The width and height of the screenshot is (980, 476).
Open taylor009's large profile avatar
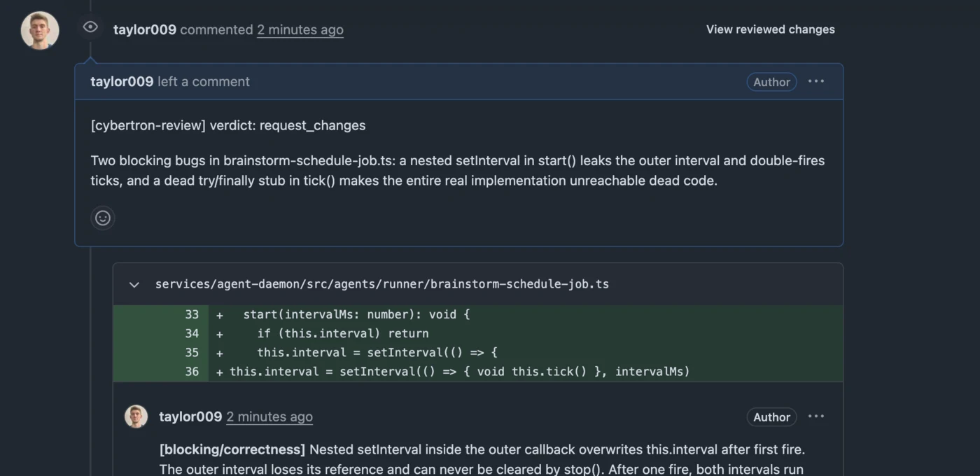pos(40,30)
